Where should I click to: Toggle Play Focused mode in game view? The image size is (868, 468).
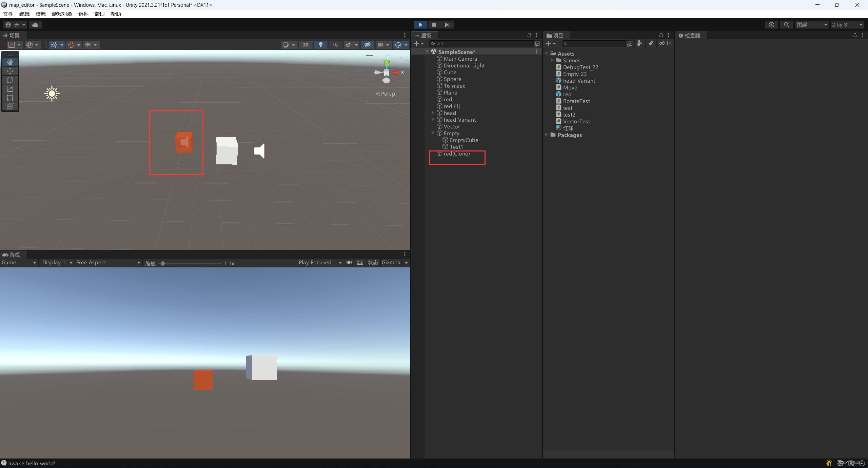[x=315, y=262]
